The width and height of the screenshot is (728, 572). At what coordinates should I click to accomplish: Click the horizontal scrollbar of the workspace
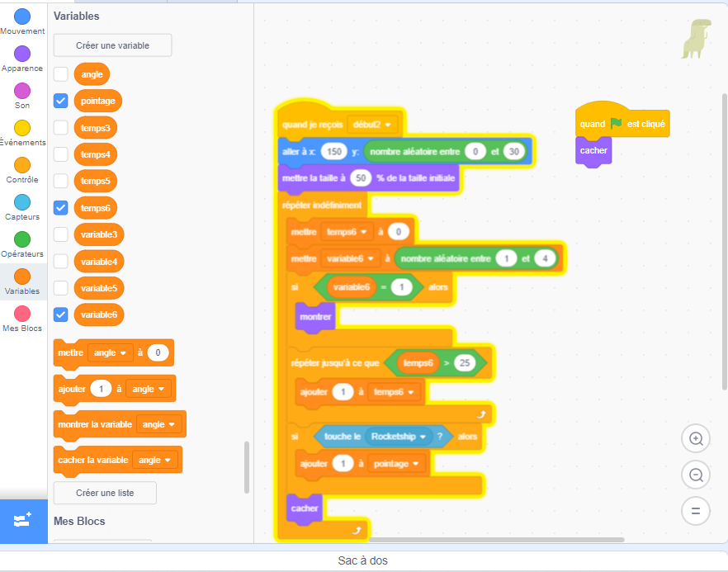click(x=496, y=540)
